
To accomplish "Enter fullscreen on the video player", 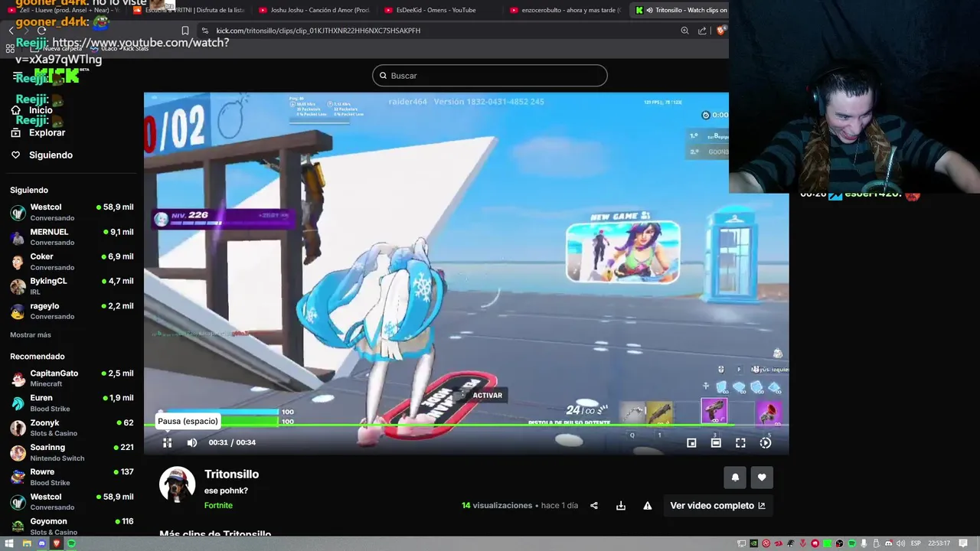I will click(740, 442).
